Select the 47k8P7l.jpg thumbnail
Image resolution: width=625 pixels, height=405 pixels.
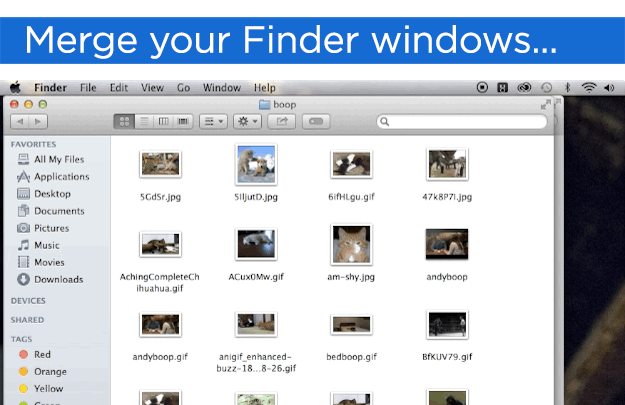(x=447, y=164)
